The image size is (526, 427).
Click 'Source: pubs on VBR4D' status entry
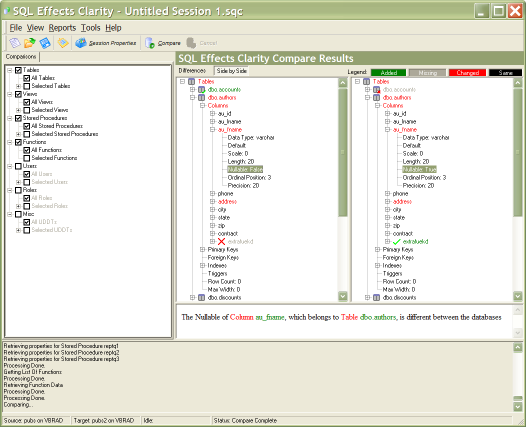[x=33, y=421]
